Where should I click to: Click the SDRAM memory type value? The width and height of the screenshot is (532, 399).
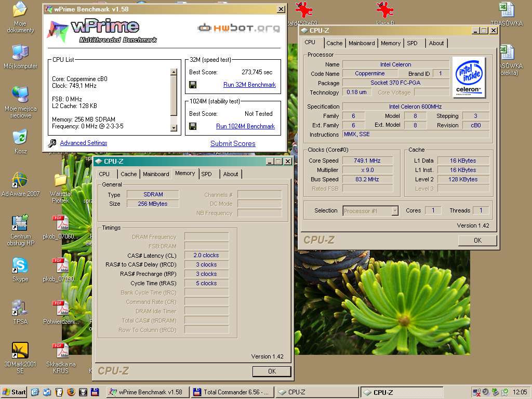coord(153,194)
